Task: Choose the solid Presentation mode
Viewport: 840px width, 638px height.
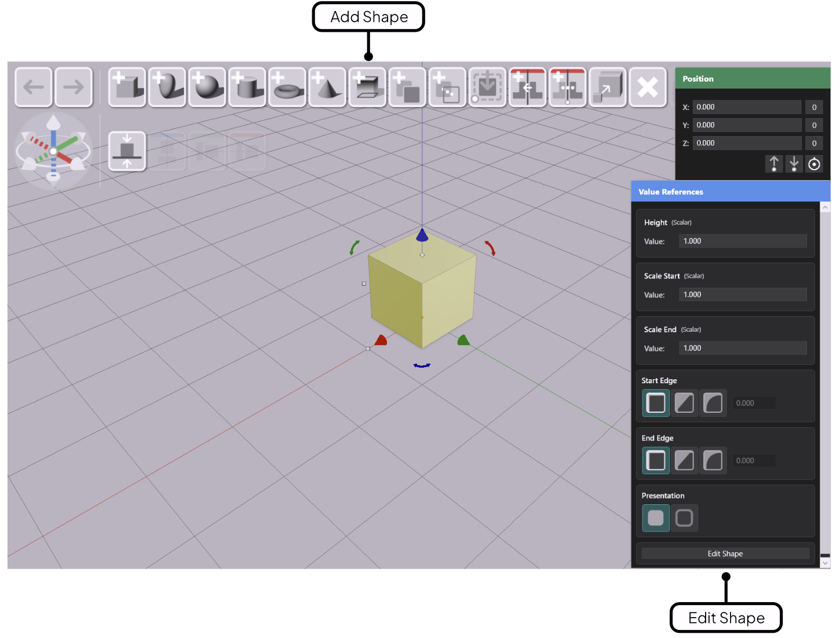Action: [656, 518]
